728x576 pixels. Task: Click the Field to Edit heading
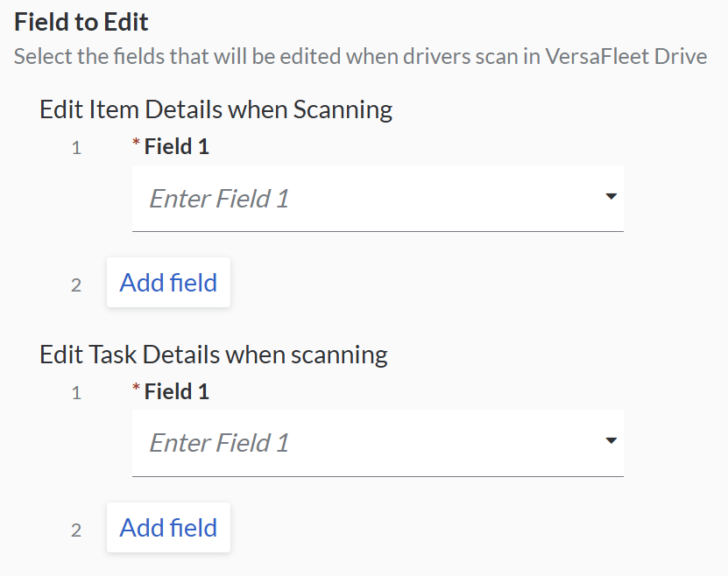pyautogui.click(x=81, y=22)
